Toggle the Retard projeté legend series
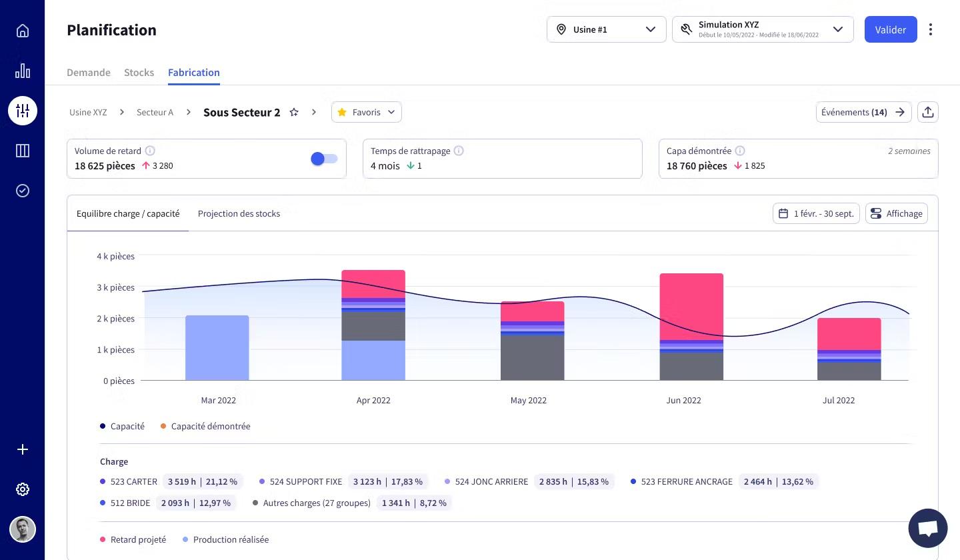Viewport: 960px width, 560px height. tap(133, 539)
